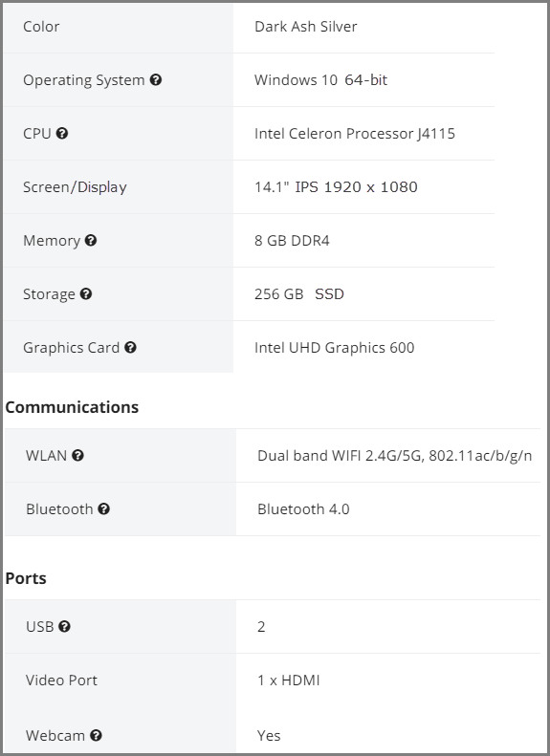Click the question mark next to Memory
This screenshot has height=756, width=550.
click(x=91, y=240)
